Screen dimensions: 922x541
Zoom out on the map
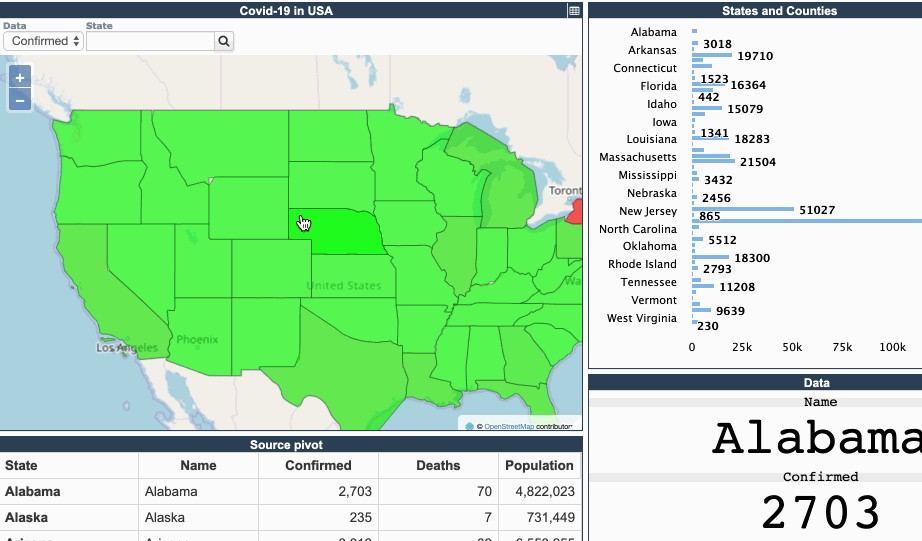tap(19, 100)
